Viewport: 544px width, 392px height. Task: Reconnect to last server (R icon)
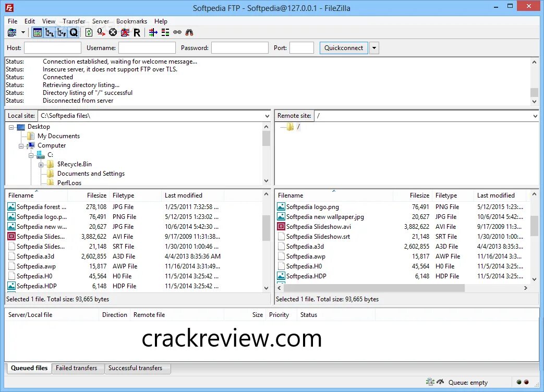(137, 33)
